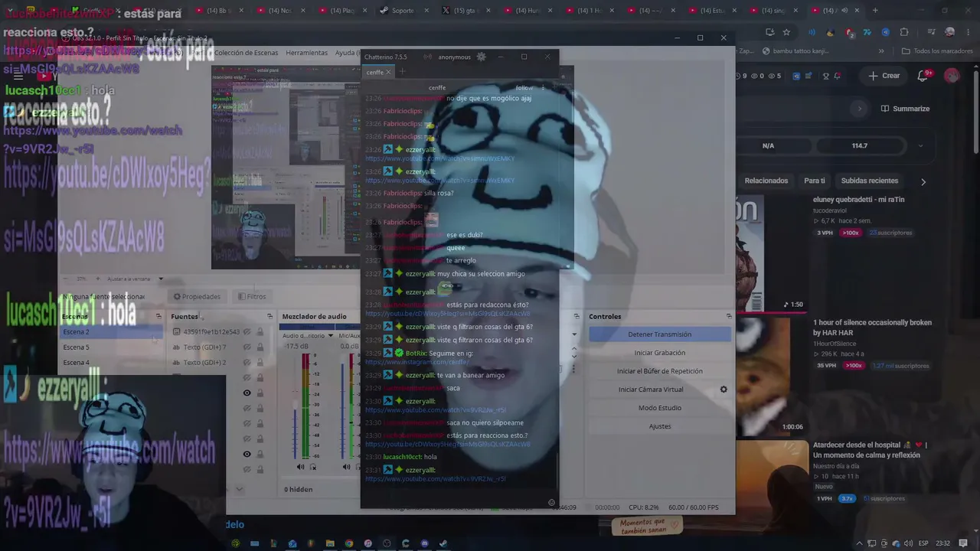The height and width of the screenshot is (551, 980).
Task: Open Audio del escritorio mixer dropdown arrow
Action: coord(331,336)
